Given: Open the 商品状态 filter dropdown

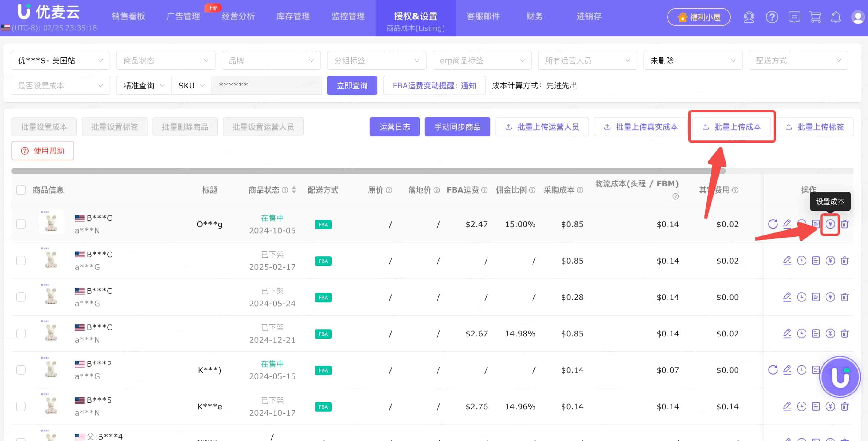Looking at the screenshot, I should pyautogui.click(x=166, y=60).
